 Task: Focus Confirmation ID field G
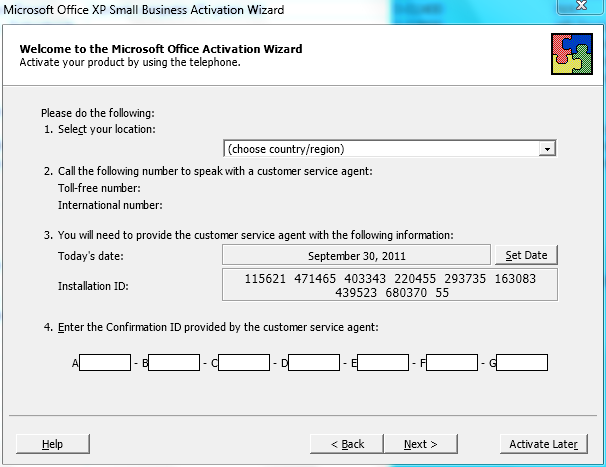click(522, 363)
